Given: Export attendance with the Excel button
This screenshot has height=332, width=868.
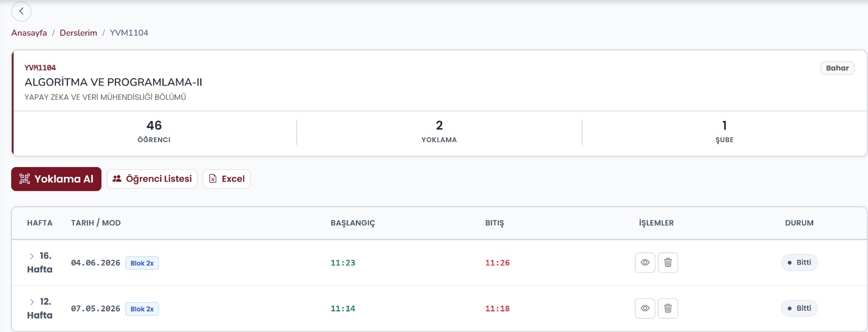Looking at the screenshot, I should [226, 179].
